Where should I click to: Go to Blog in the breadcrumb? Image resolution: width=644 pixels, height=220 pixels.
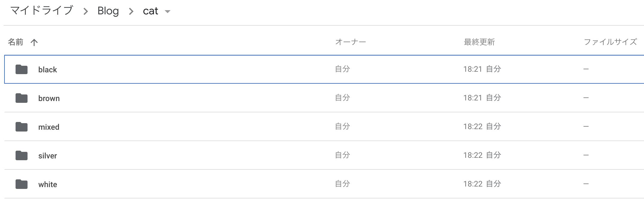[x=108, y=11]
